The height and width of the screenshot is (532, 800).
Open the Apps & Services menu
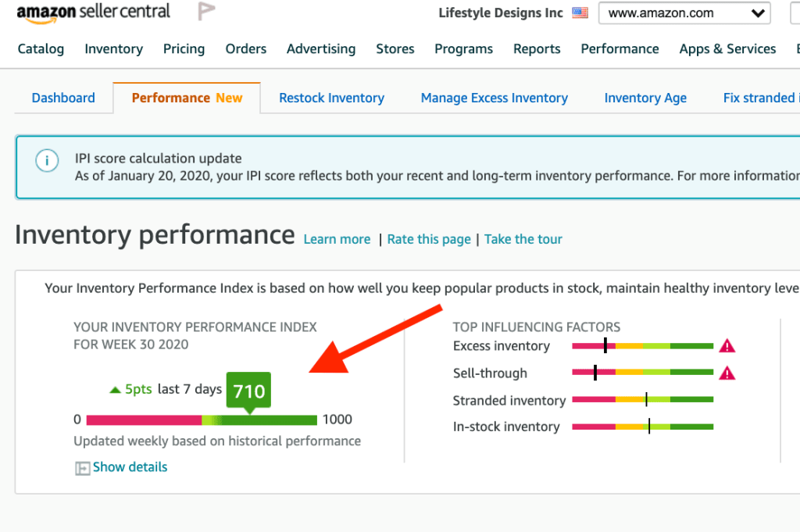tap(727, 49)
